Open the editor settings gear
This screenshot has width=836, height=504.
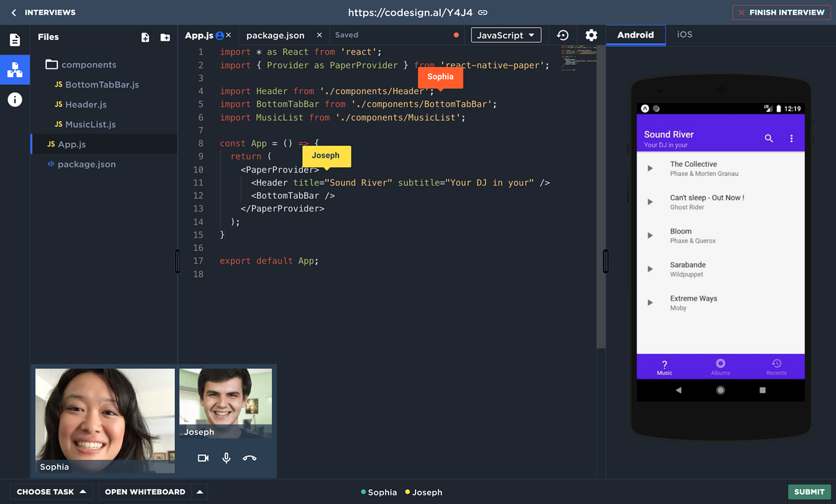pyautogui.click(x=591, y=35)
